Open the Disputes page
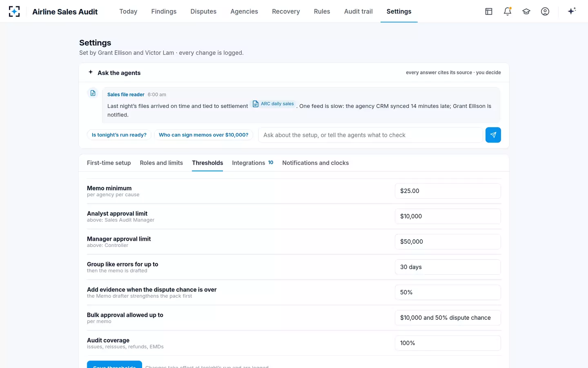This screenshot has width=588, height=368. pos(203,11)
